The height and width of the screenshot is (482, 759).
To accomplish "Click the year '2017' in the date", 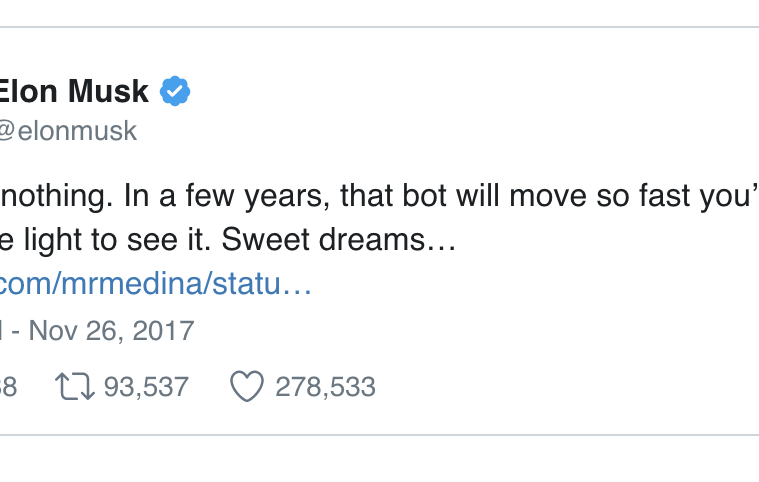I will coord(164,331).
